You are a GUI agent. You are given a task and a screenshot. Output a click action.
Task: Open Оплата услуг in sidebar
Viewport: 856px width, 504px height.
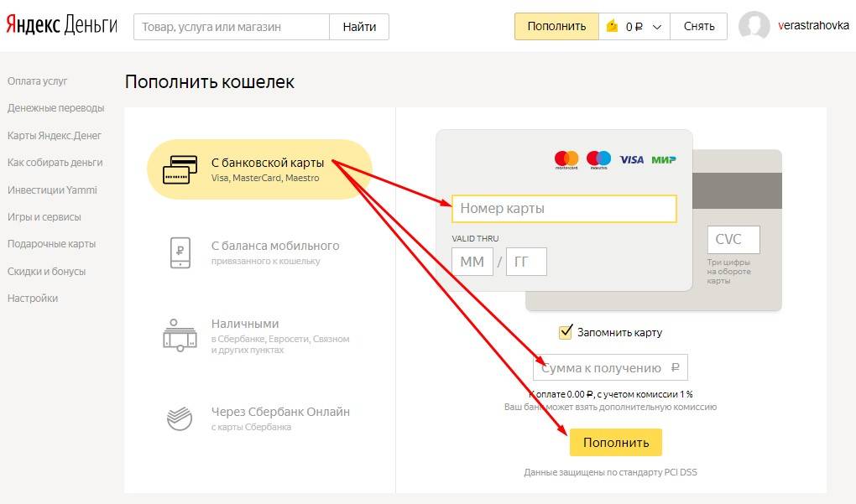37,81
